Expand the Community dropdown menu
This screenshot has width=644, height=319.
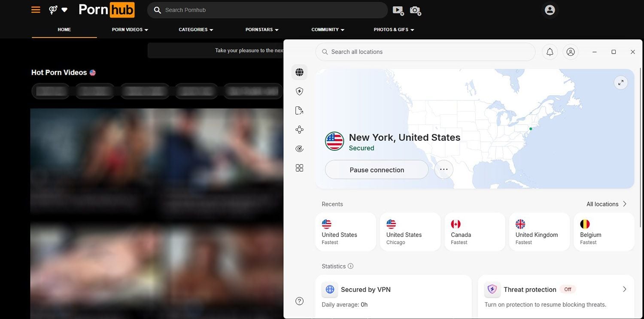click(x=328, y=30)
